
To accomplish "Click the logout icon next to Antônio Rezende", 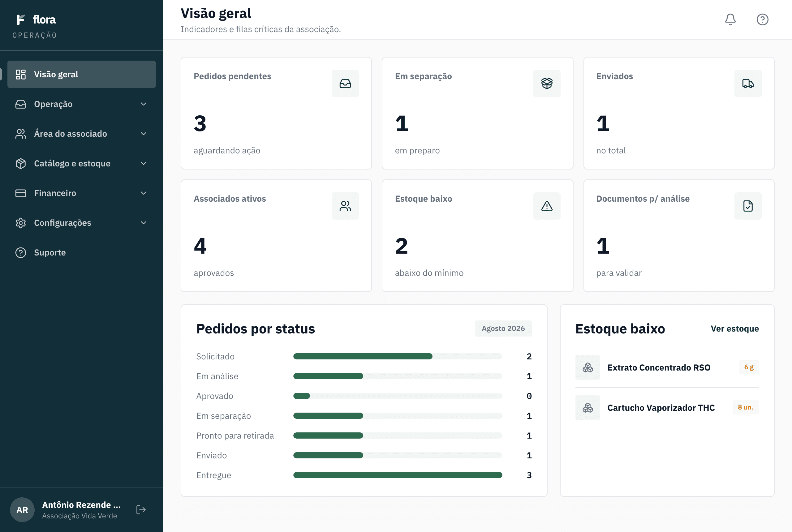I will [141, 510].
